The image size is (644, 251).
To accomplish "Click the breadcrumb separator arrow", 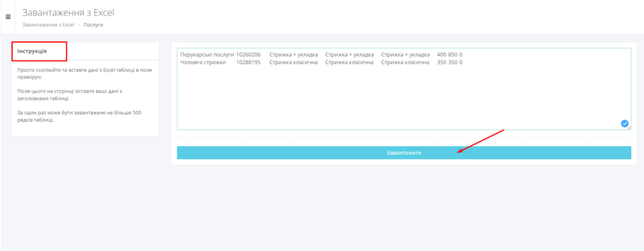I will pyautogui.click(x=79, y=25).
